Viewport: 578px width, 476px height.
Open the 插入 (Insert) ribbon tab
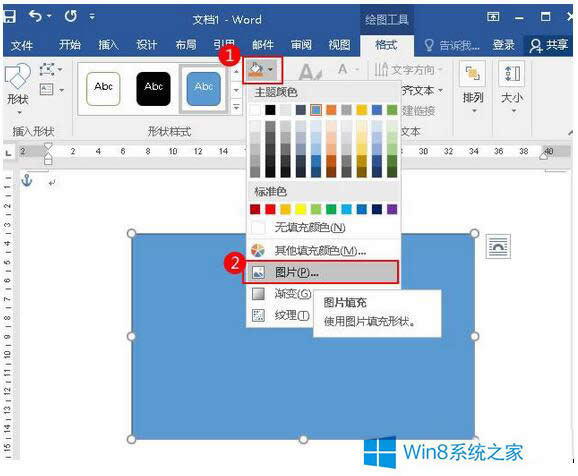(108, 45)
